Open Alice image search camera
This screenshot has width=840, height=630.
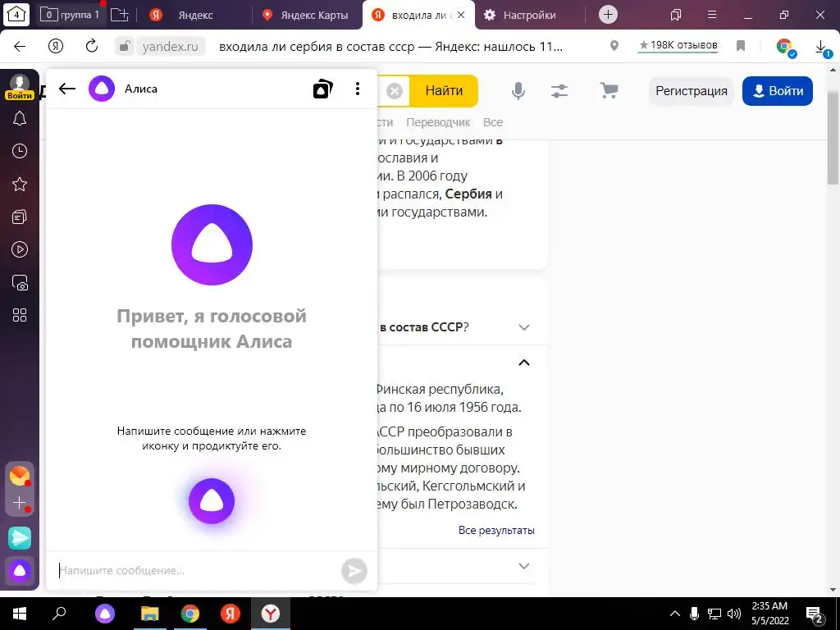coord(322,89)
